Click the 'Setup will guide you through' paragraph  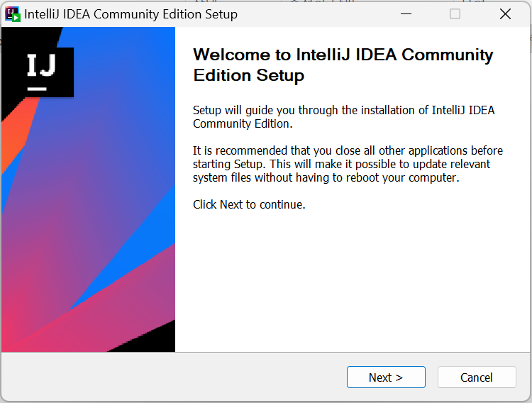click(344, 117)
